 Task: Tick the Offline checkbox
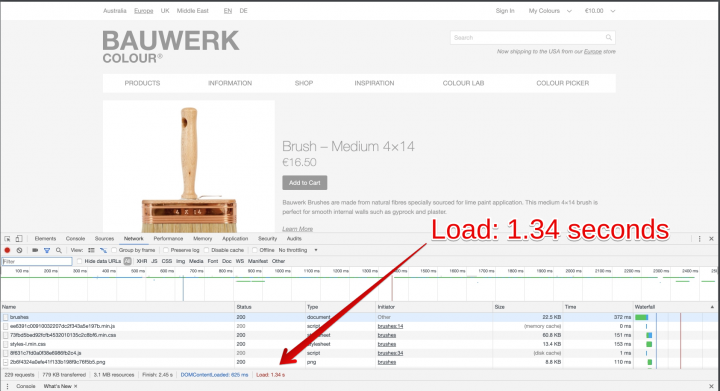254,250
